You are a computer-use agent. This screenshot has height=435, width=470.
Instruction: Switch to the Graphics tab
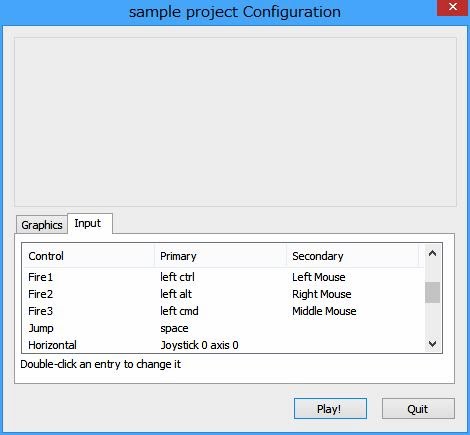[42, 225]
